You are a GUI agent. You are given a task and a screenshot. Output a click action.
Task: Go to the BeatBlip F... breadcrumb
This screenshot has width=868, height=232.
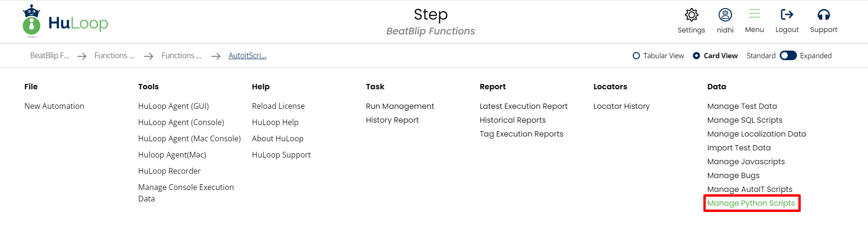(x=49, y=56)
